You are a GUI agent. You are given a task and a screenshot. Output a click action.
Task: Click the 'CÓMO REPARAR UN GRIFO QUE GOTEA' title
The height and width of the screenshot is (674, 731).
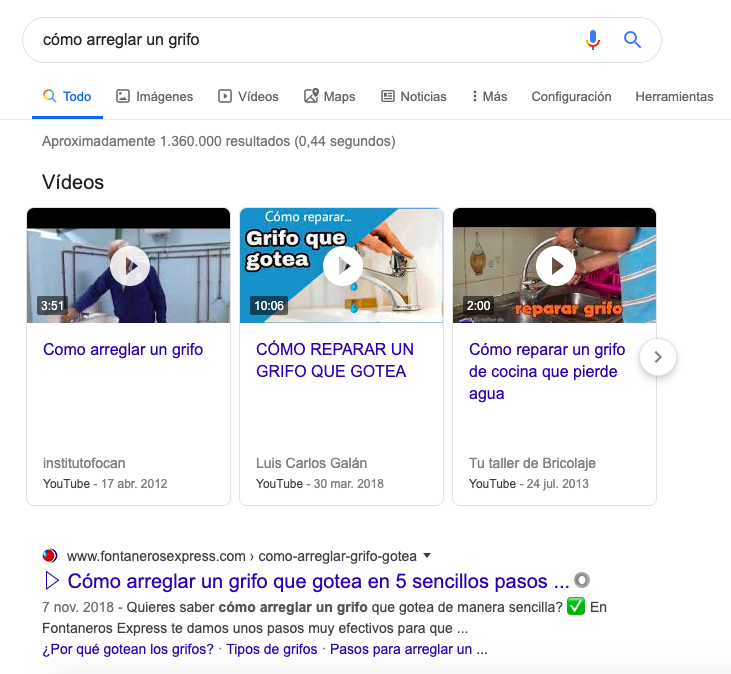click(x=334, y=361)
